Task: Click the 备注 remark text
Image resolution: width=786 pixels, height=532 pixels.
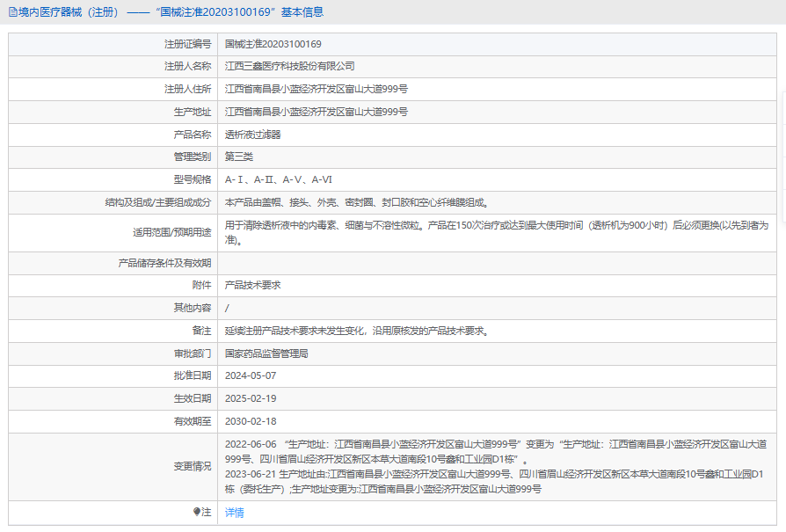Action: tap(357, 332)
